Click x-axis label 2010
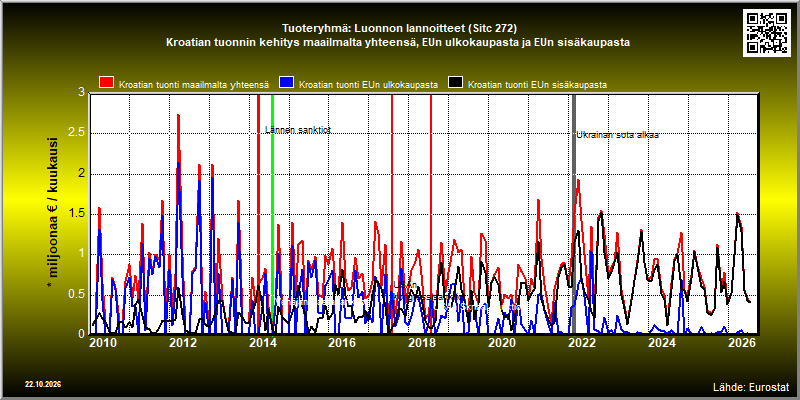The width and height of the screenshot is (800, 400). coord(103,342)
